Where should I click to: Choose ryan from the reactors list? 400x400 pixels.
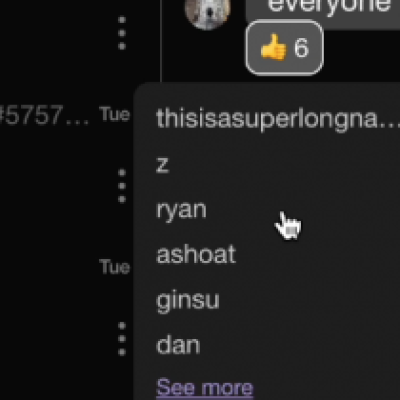point(181,210)
